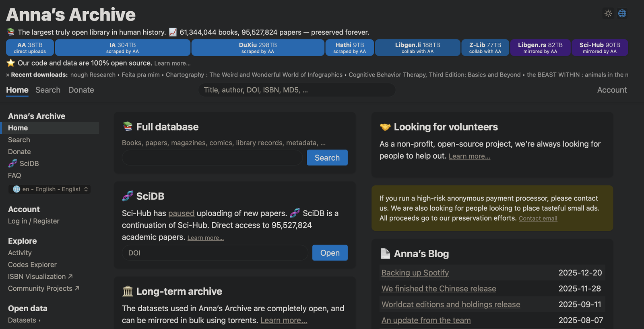
Task: Go to the Donate tab in top navigation
Action: [81, 90]
